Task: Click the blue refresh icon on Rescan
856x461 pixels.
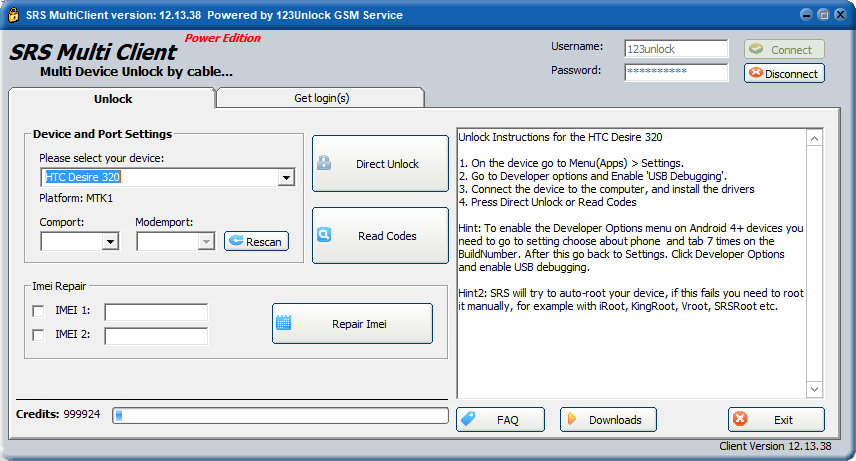Action: (236, 241)
